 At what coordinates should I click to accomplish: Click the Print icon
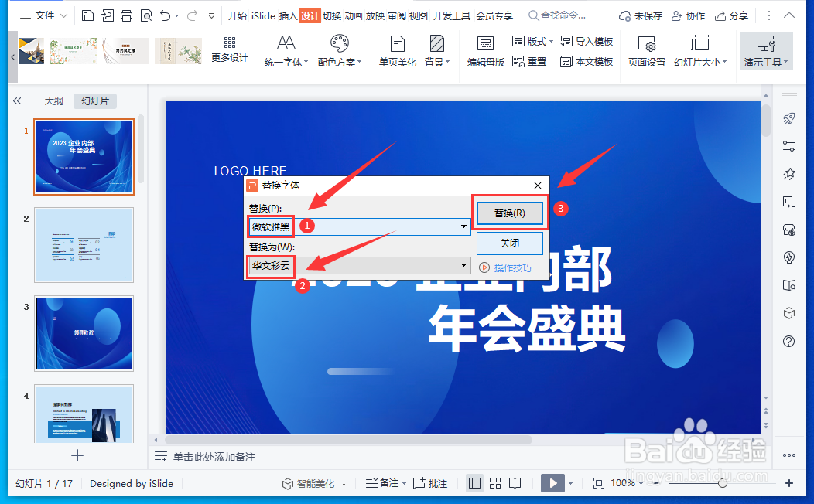click(127, 15)
